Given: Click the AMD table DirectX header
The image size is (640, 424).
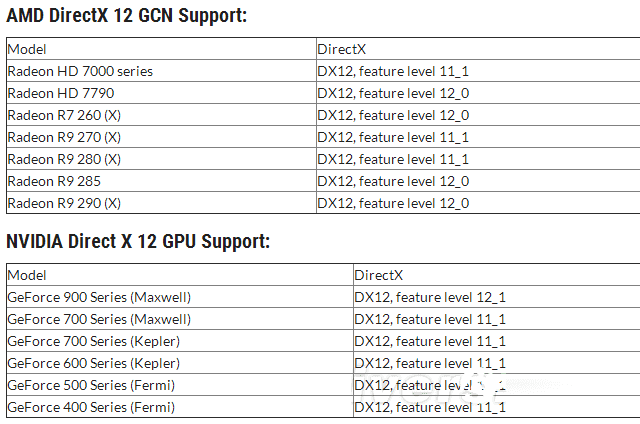Looking at the screenshot, I should pyautogui.click(x=340, y=49).
